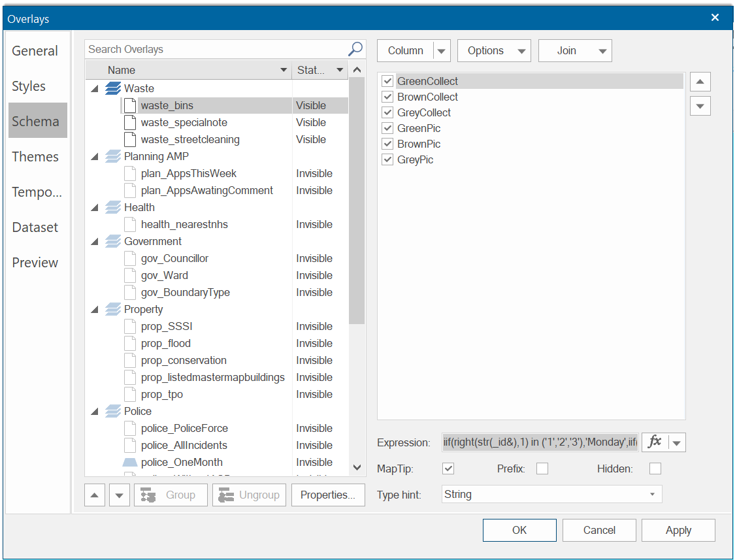Select the police_OneMonth overlay icon
The width and height of the screenshot is (737, 560).
130,462
